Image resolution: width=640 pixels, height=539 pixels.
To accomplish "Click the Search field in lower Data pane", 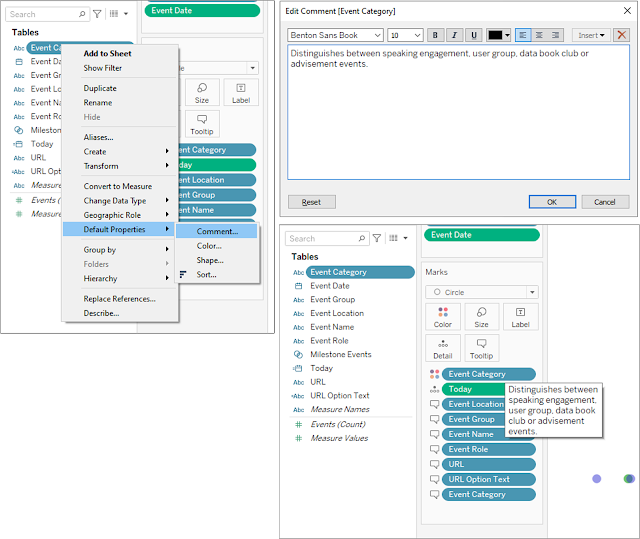I will coord(327,239).
